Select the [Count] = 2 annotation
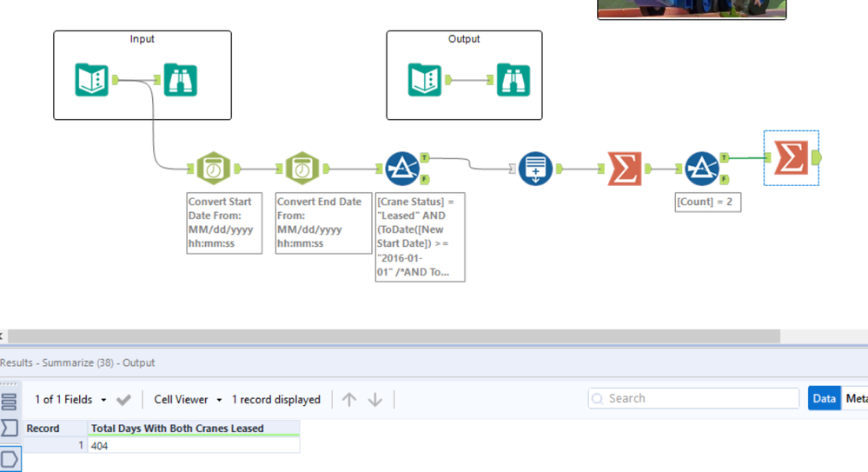The width and height of the screenshot is (868, 472). click(x=708, y=203)
